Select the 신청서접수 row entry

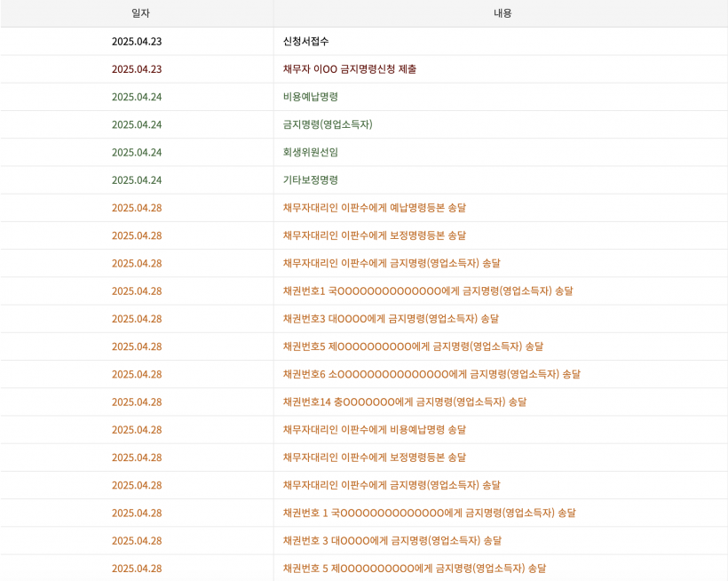(x=306, y=42)
